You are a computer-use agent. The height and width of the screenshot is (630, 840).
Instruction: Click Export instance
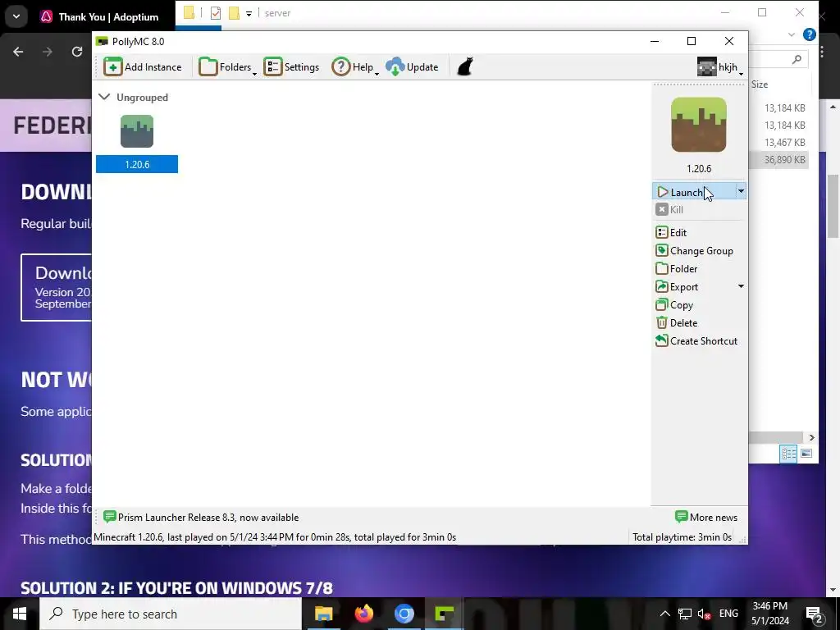click(677, 287)
